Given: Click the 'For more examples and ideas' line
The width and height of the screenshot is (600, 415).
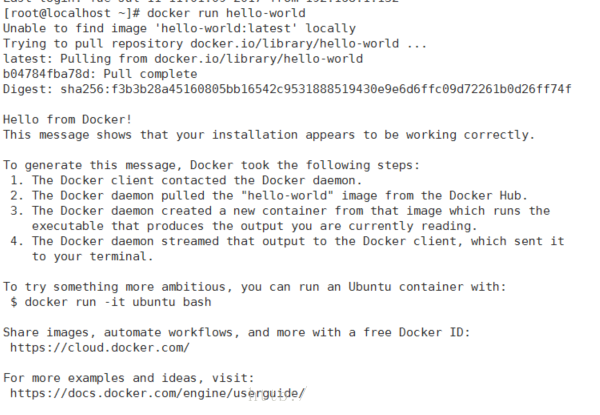Looking at the screenshot, I should [129, 378].
